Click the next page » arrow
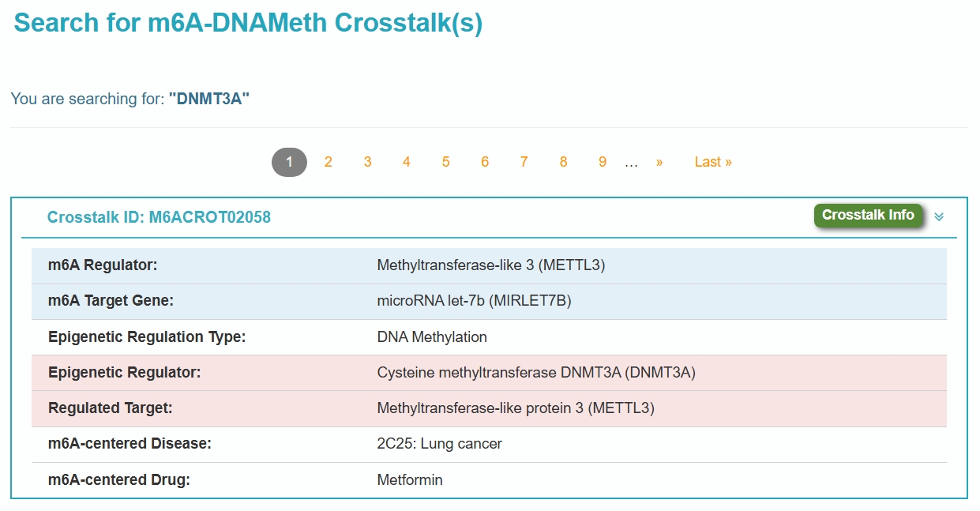980x511 pixels. pos(659,162)
